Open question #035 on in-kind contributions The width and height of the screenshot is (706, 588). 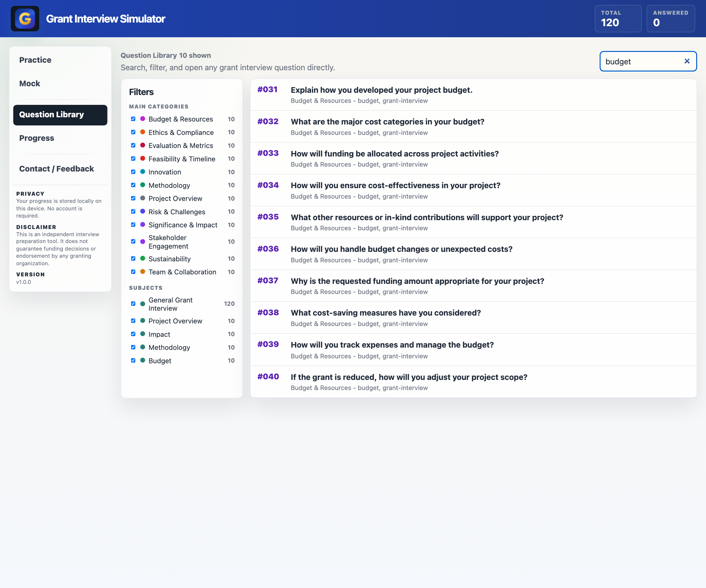[473, 222]
